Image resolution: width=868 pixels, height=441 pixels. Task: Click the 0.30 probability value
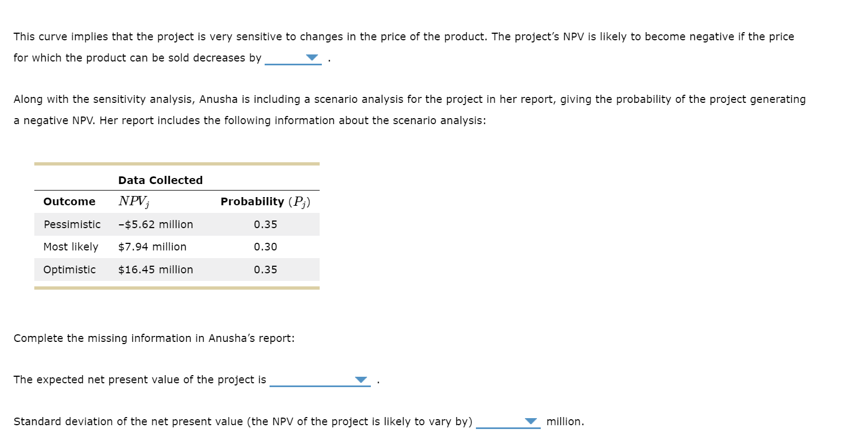click(265, 246)
